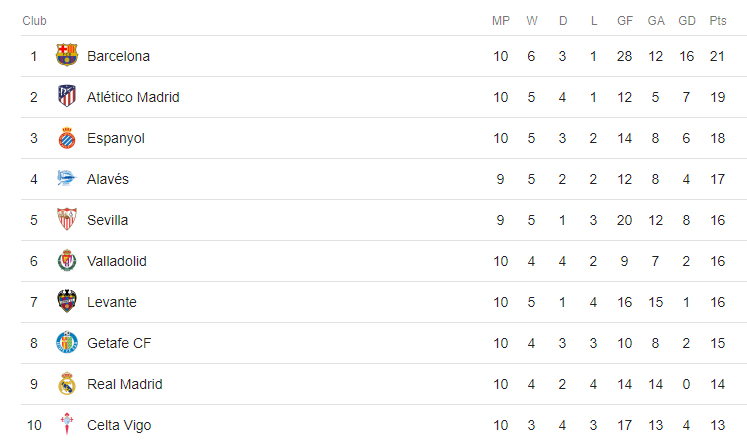Click the GD column header
This screenshot has height=444, width=747.
coord(686,21)
